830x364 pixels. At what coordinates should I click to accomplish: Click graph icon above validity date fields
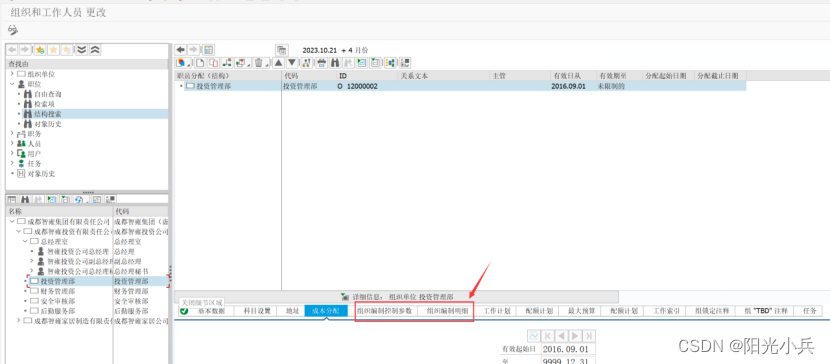point(534,335)
